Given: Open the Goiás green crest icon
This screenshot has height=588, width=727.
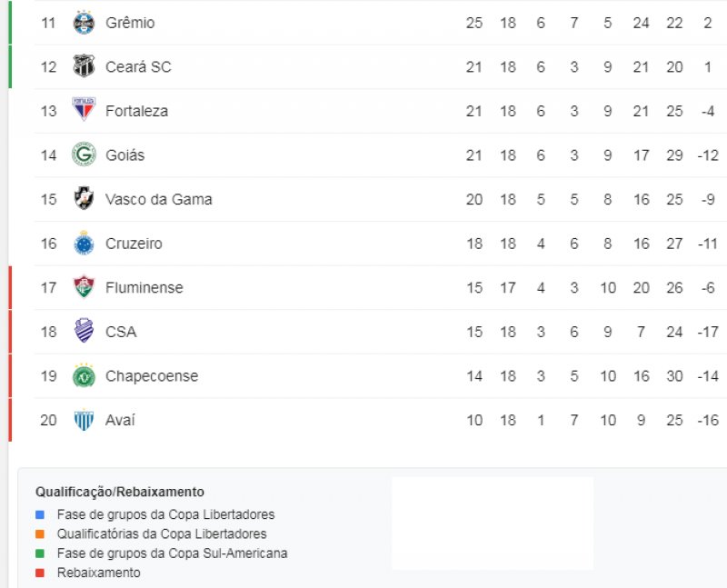Looking at the screenshot, I should point(84,154).
